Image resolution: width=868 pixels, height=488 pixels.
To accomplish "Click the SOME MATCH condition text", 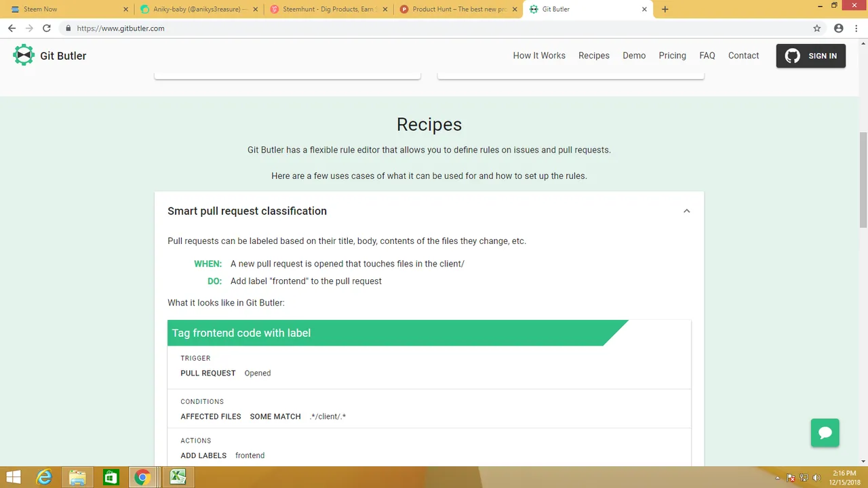I will click(275, 417).
